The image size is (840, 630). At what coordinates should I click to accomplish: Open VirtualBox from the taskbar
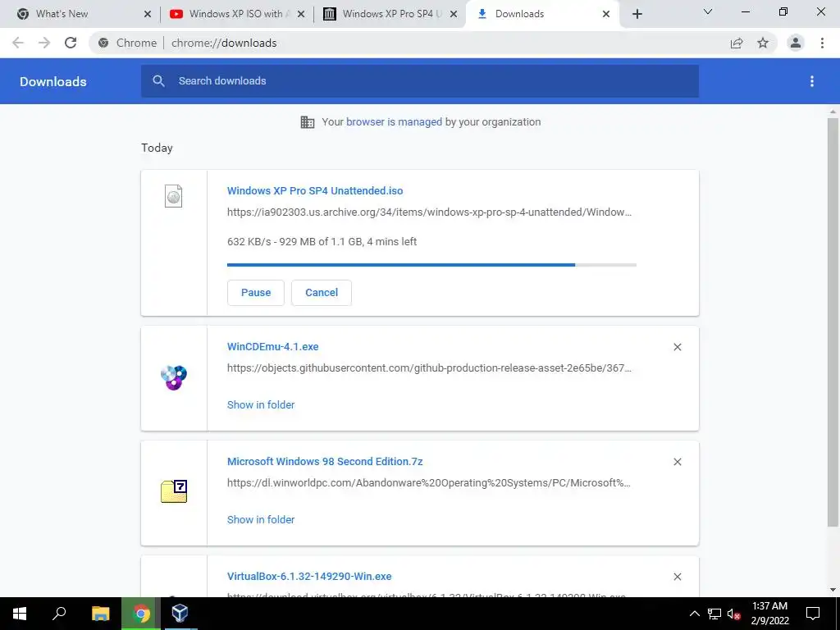[x=180, y=614]
